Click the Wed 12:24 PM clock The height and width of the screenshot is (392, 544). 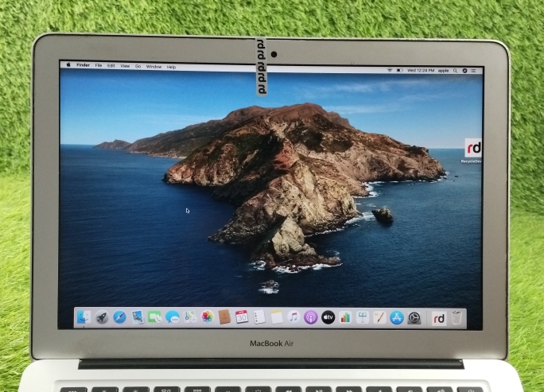pyautogui.click(x=421, y=71)
